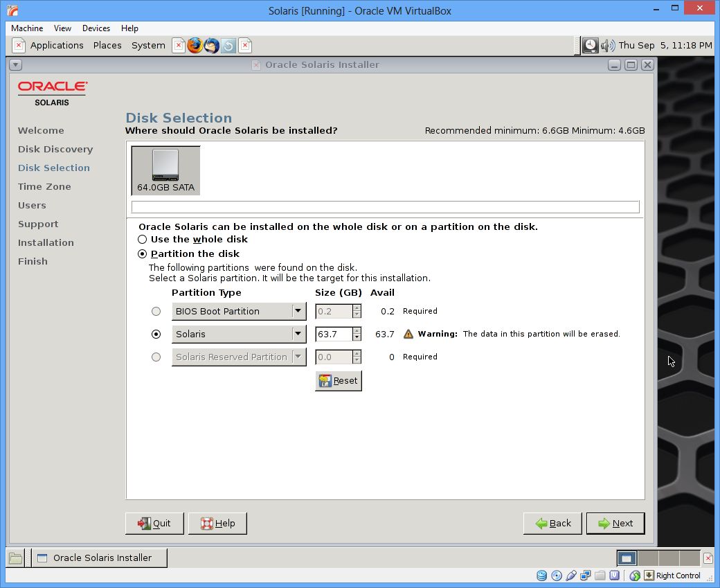Select Partition the disk option
720x588 pixels.
point(143,254)
